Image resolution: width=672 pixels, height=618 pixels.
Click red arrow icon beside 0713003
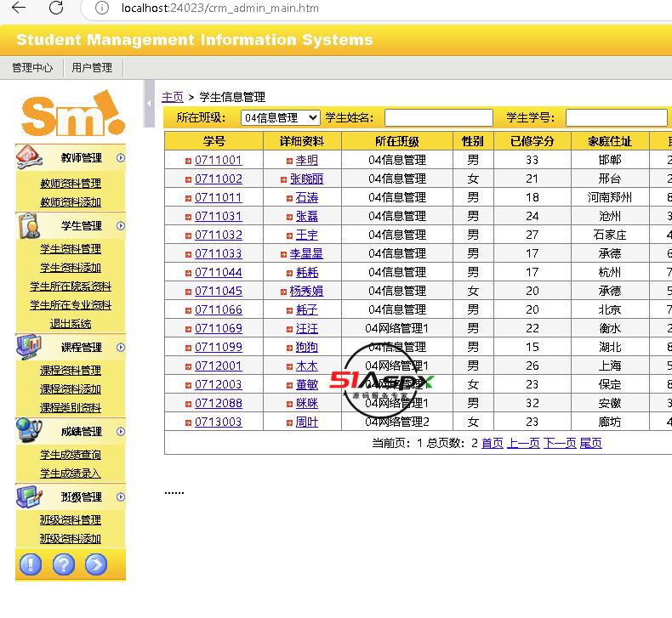[188, 423]
